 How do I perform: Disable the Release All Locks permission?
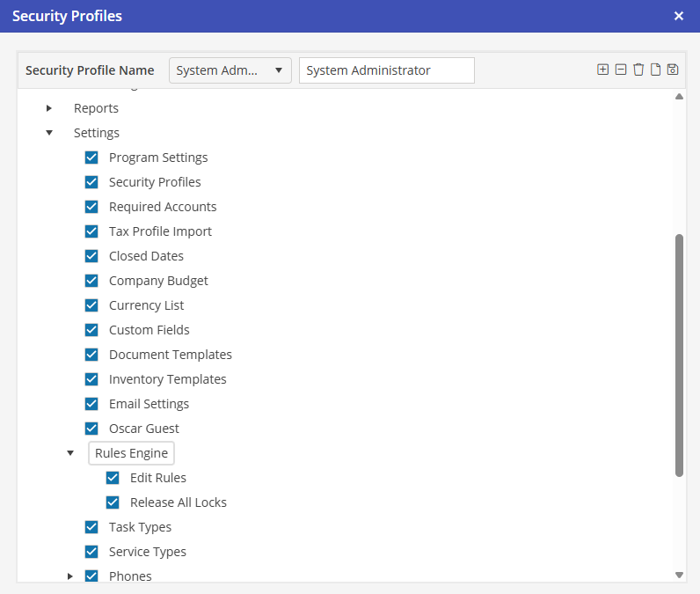click(x=113, y=502)
